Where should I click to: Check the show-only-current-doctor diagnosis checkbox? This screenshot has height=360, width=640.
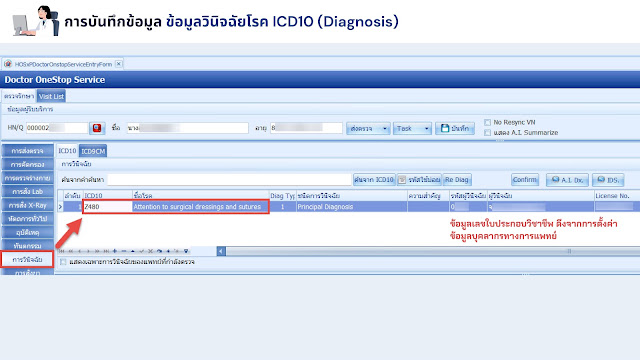click(x=63, y=262)
